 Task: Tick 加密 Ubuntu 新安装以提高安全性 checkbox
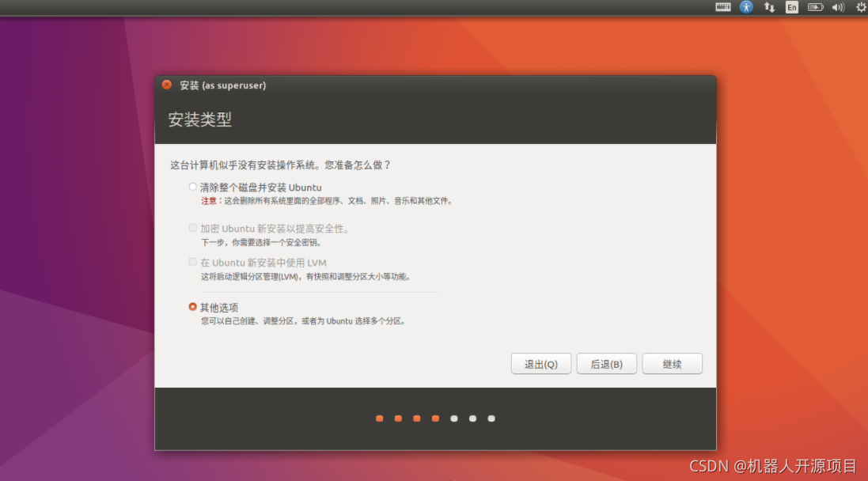[192, 228]
